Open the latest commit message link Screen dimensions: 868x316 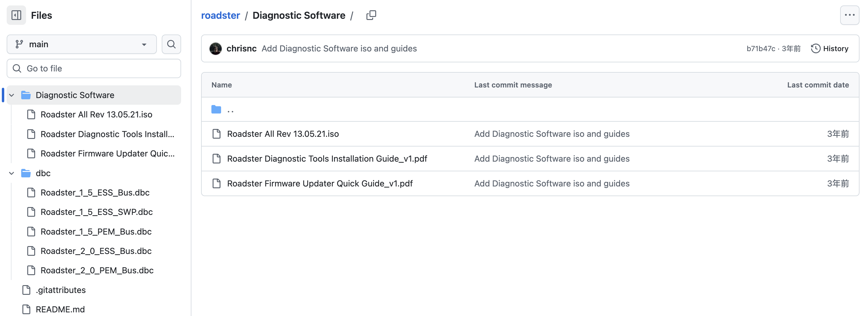point(339,48)
